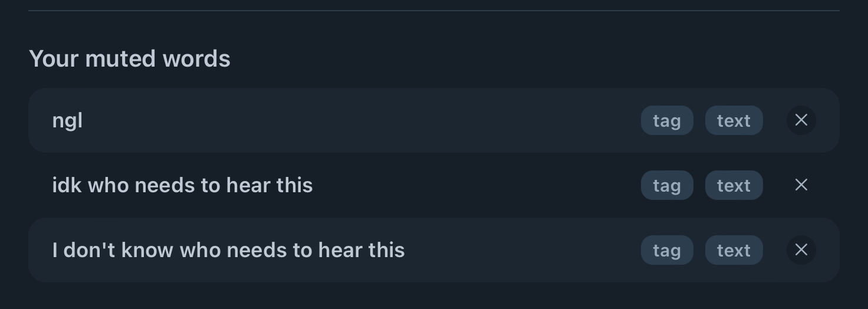Select 'I don't know who needs to hear this' text
868x309 pixels.
tap(228, 250)
